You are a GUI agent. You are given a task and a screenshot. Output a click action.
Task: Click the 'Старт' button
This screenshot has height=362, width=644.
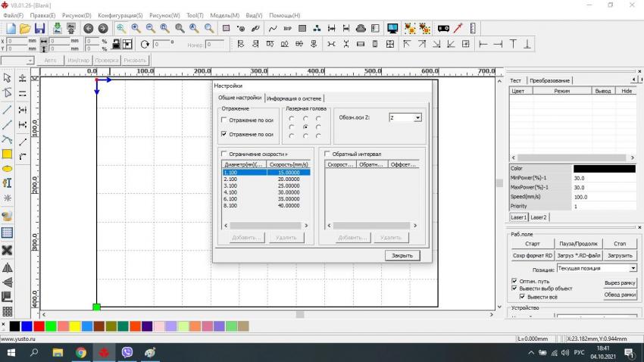[532, 244]
